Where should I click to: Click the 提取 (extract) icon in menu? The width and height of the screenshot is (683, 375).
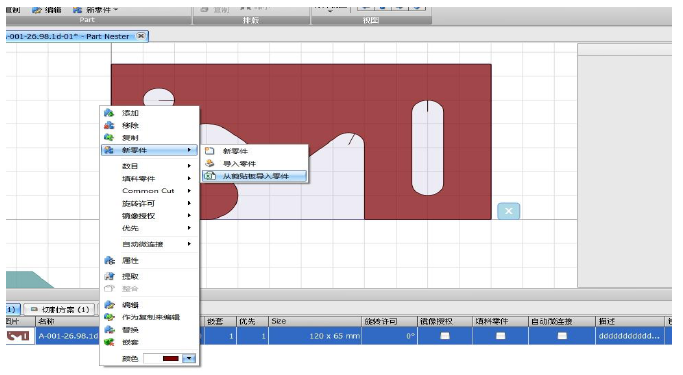pos(109,276)
